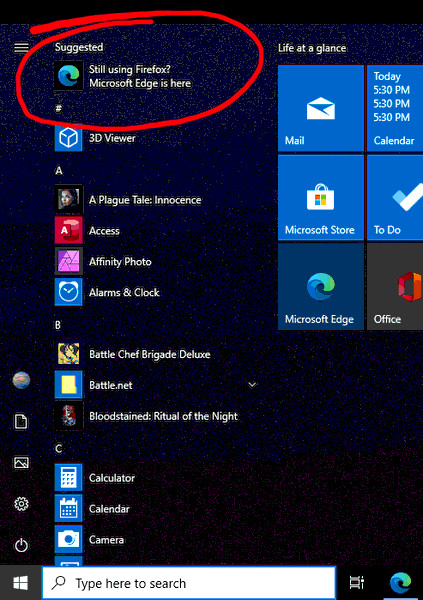This screenshot has width=423, height=600.
Task: Click the Microsoft Edge pinned tile
Action: pos(321,287)
